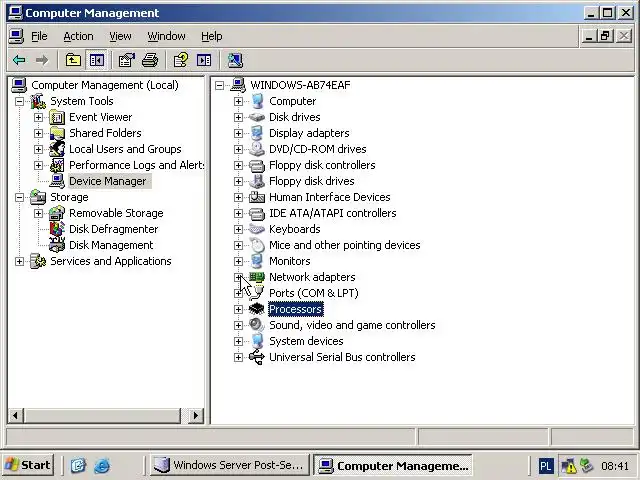Expand the Shared Folders node

click(38, 133)
